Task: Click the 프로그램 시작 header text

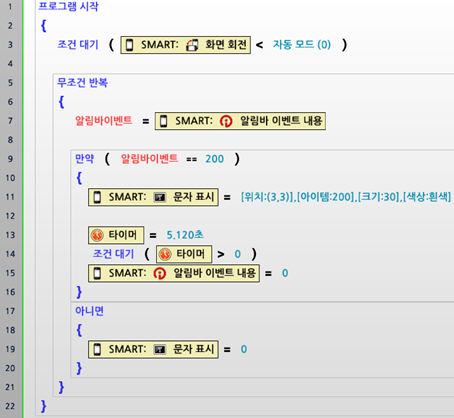Action: click(x=68, y=6)
